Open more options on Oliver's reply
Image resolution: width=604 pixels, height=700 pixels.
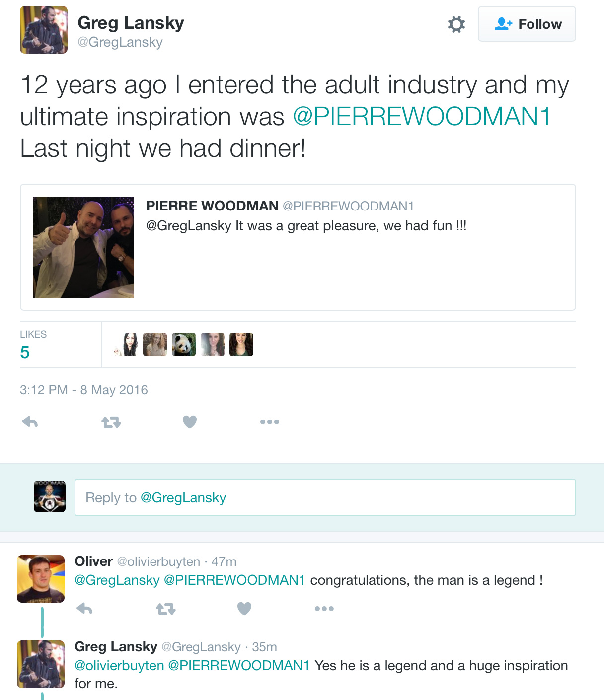point(324,609)
